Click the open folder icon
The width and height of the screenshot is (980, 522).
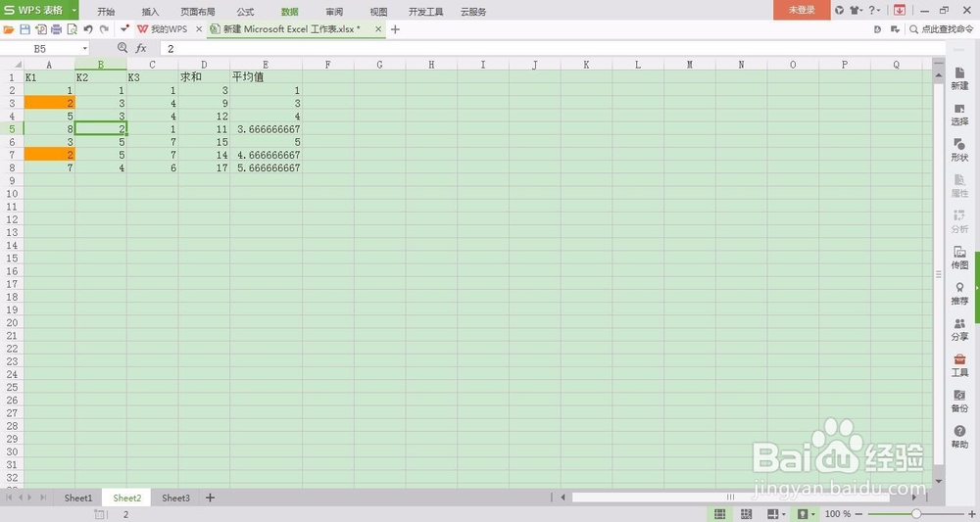(x=9, y=29)
